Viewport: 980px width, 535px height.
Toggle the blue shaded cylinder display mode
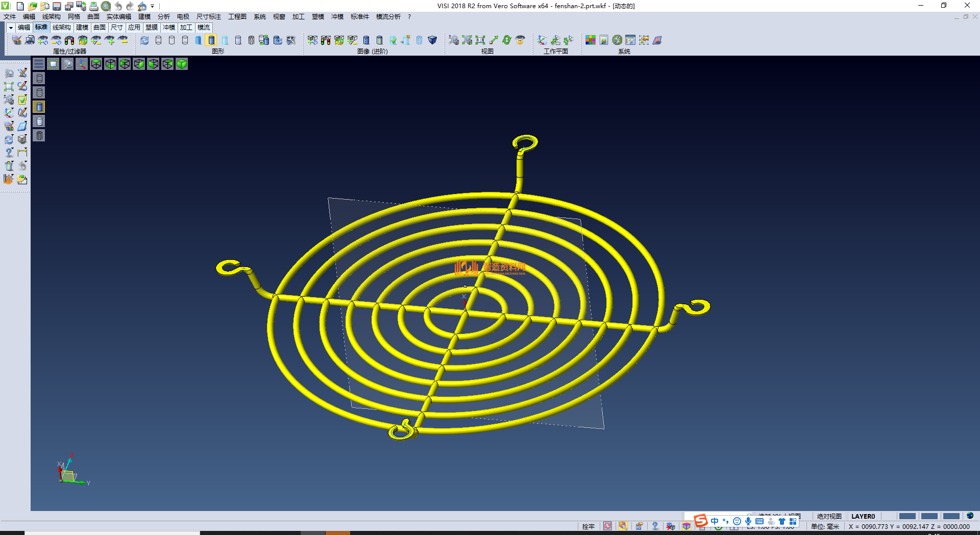pos(198,40)
